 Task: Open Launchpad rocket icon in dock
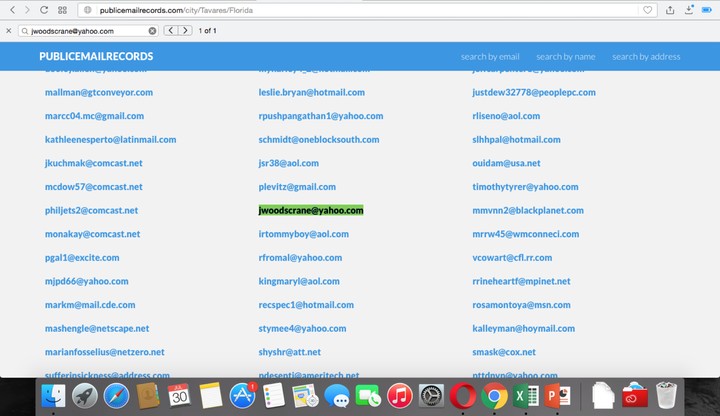pyautogui.click(x=84, y=395)
